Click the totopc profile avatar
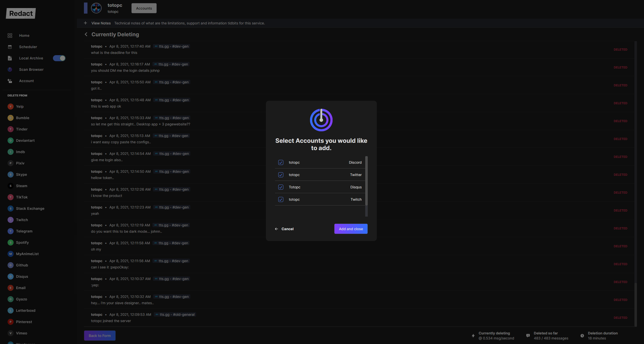Screen dimensions: 644x344 coord(96,8)
